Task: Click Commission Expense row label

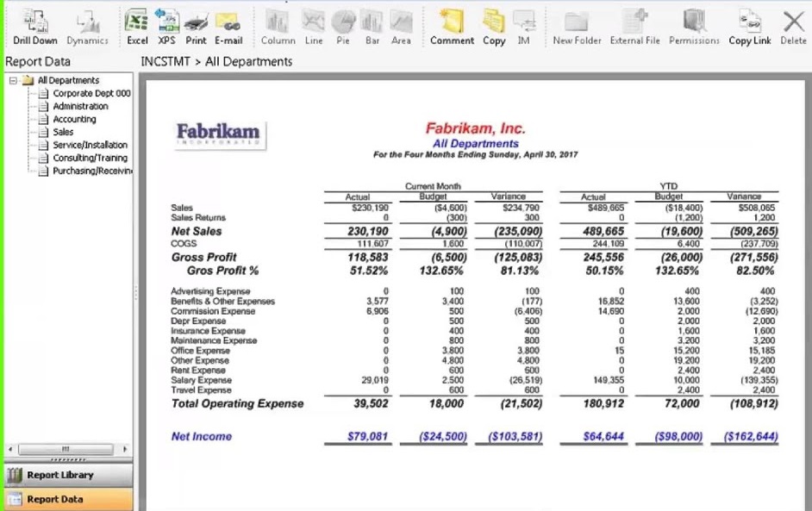Action: pos(213,311)
